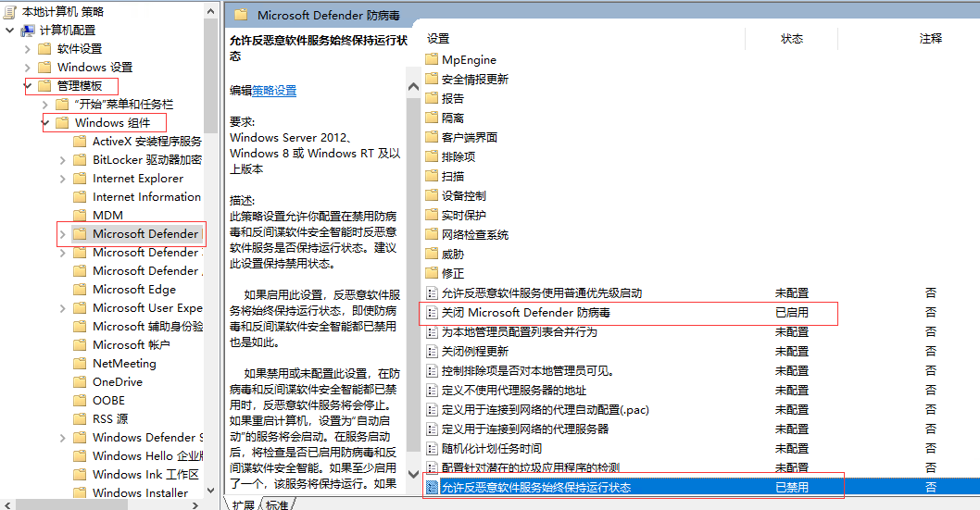
Task: Click the 安全情报更新 folder icon
Action: coord(432,79)
